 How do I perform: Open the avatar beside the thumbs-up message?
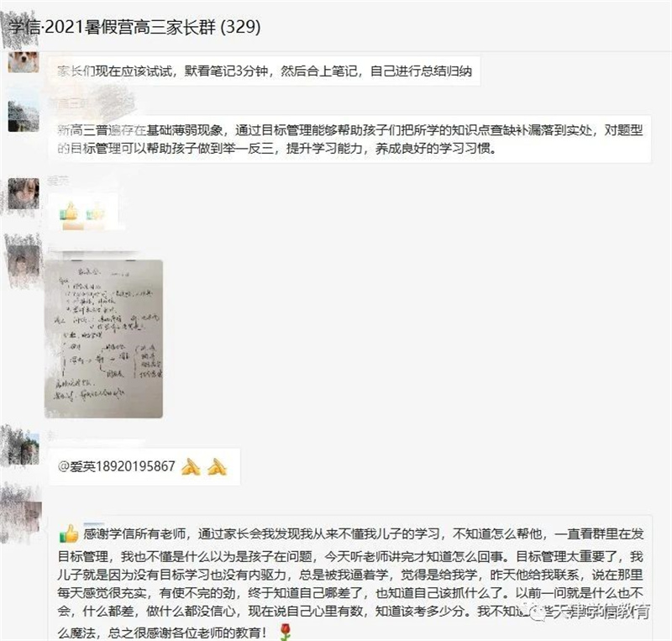[24, 193]
